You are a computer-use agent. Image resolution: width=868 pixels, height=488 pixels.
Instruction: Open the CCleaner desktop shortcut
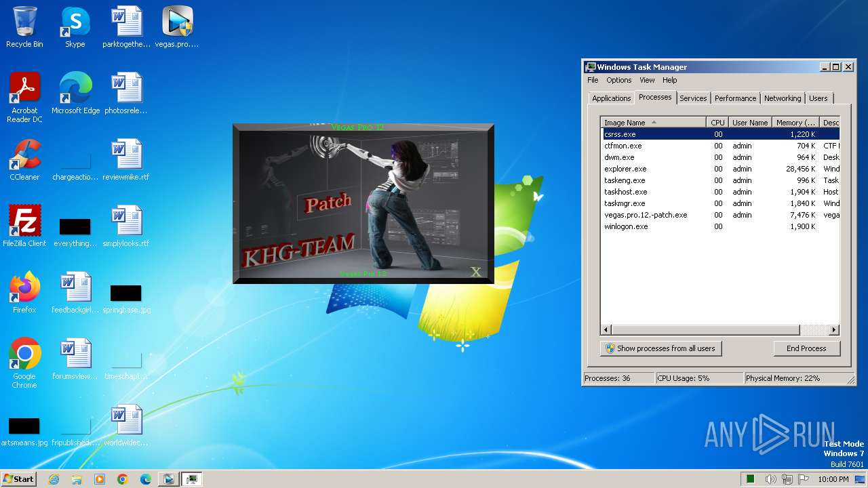pyautogui.click(x=24, y=160)
